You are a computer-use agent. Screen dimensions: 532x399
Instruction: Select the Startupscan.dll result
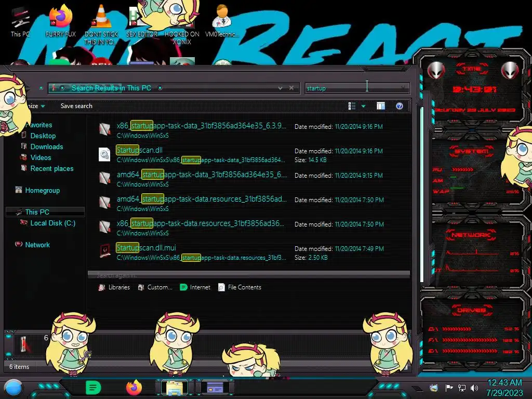point(241,155)
